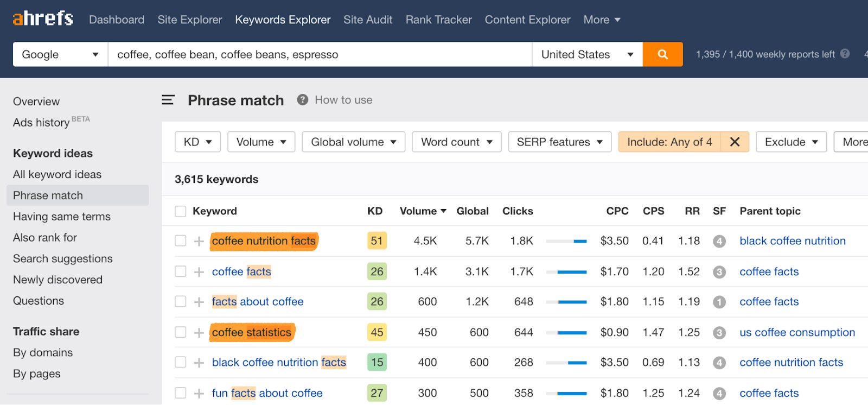Open the us coffee consumption parent topic
The height and width of the screenshot is (405, 868).
pos(797,332)
